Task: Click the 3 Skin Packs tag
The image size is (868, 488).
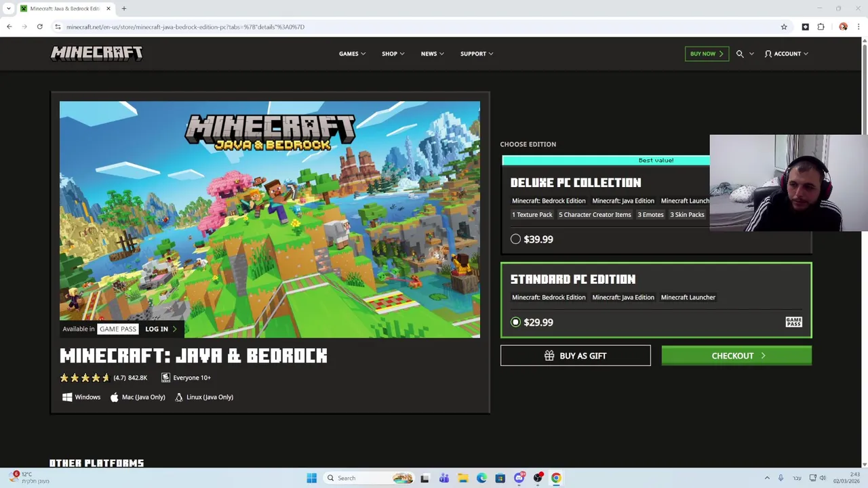Action: click(687, 214)
